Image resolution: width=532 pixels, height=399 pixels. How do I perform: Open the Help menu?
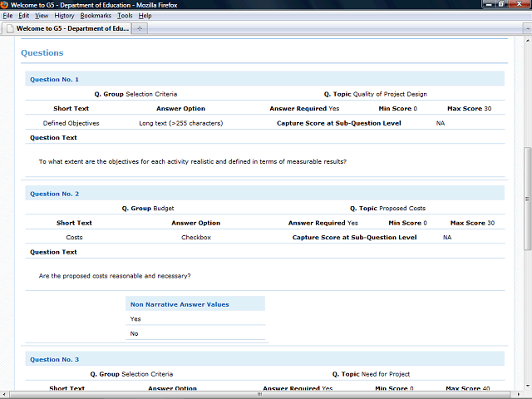click(x=145, y=16)
